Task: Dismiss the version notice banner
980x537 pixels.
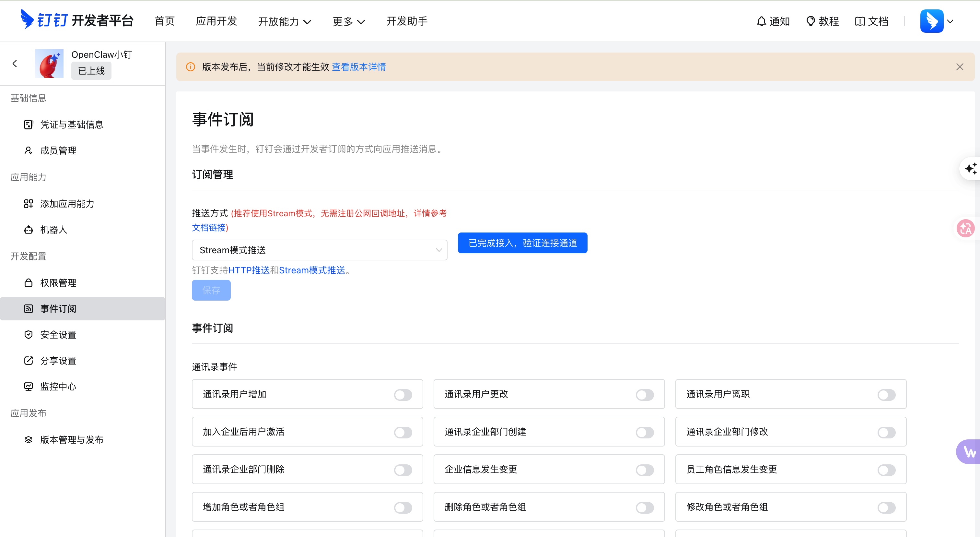Action: tap(960, 66)
